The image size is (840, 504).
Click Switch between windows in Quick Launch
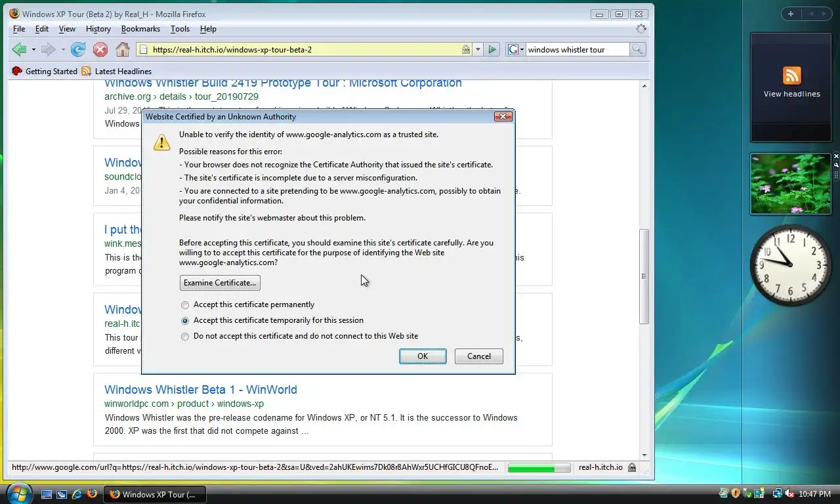(62, 494)
